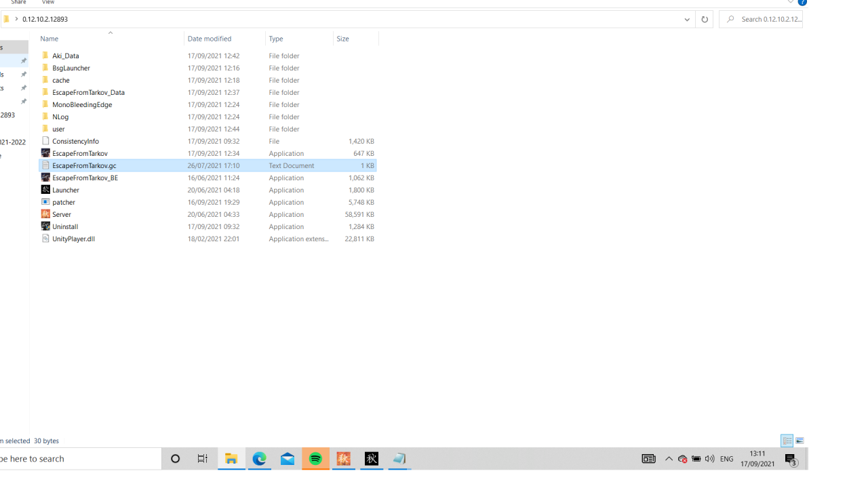Select the ConsistencyInfo file icon
868x488 pixels.
[45, 141]
